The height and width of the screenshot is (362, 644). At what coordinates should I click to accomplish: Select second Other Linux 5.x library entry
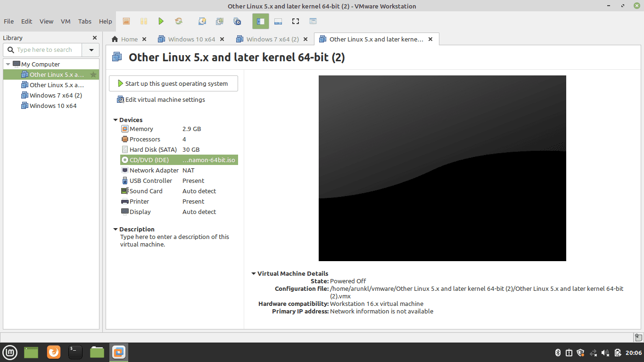pyautogui.click(x=51, y=85)
